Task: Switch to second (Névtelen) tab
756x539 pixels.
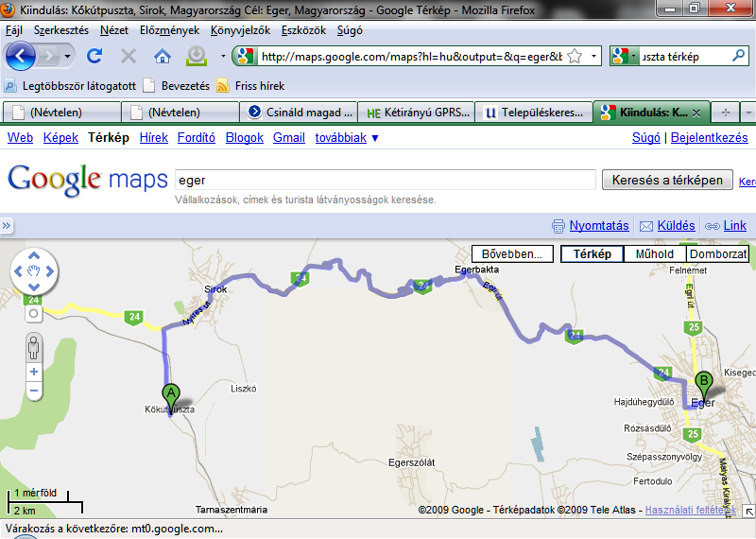Action: pyautogui.click(x=180, y=113)
